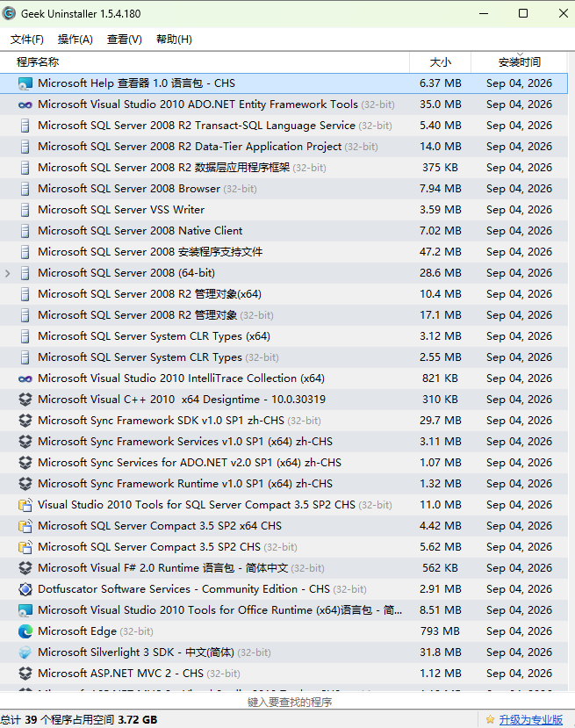Click the VS 2010 Tools for SQL Compact icon

click(25, 505)
